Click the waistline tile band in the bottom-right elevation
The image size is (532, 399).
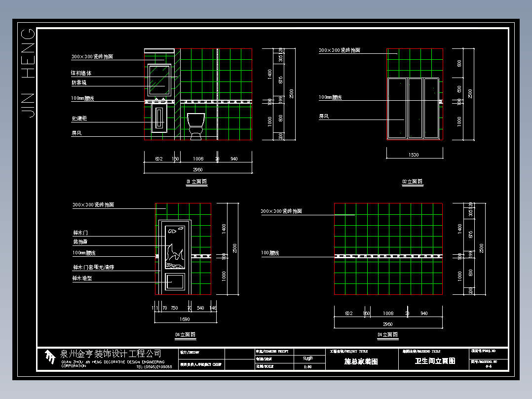(x=388, y=256)
